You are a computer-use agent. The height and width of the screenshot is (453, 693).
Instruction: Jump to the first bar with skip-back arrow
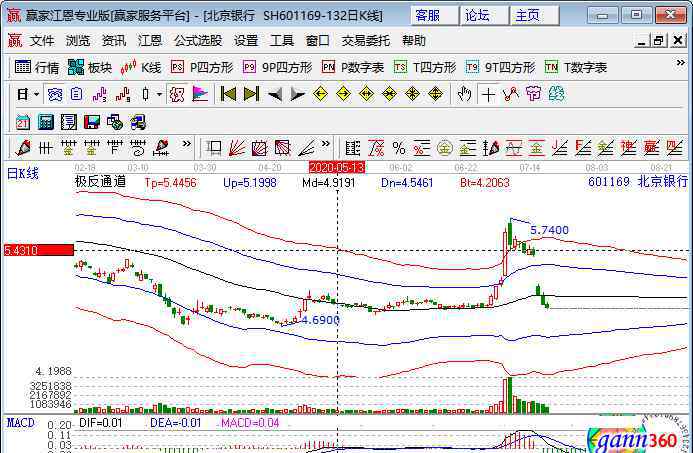click(x=228, y=94)
